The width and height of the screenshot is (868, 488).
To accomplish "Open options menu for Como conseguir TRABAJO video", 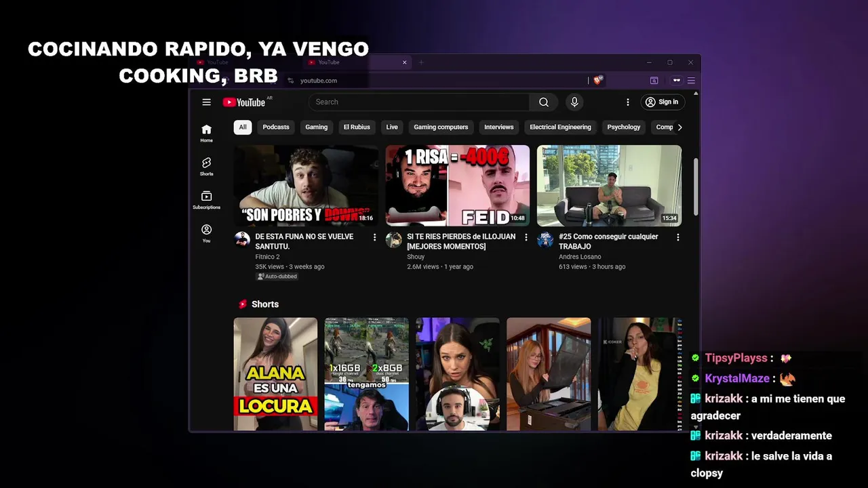I will pos(677,237).
